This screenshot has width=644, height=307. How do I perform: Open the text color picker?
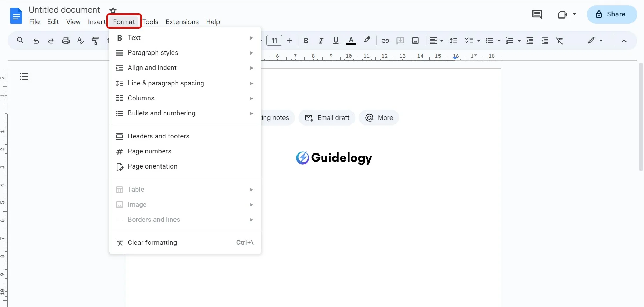tap(351, 41)
